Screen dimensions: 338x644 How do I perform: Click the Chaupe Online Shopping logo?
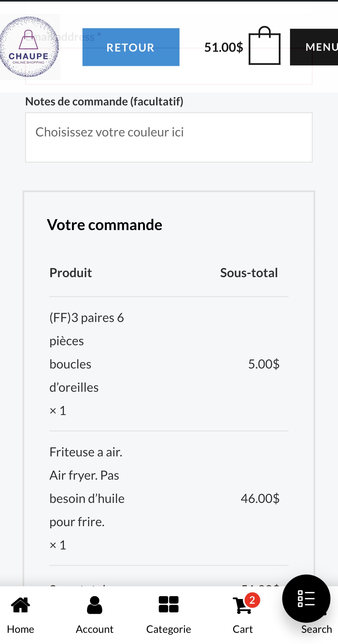[29, 47]
